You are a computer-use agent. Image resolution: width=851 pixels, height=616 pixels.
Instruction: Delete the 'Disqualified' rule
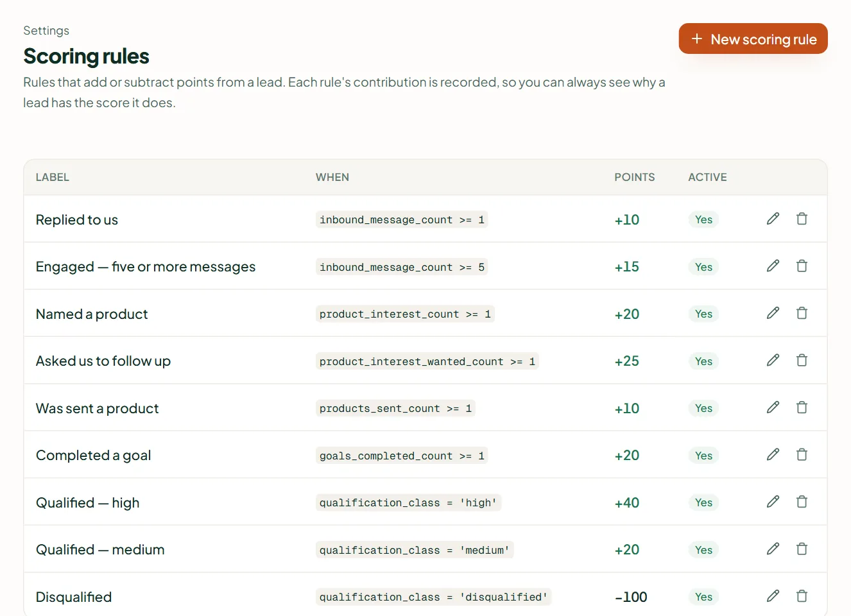802,596
